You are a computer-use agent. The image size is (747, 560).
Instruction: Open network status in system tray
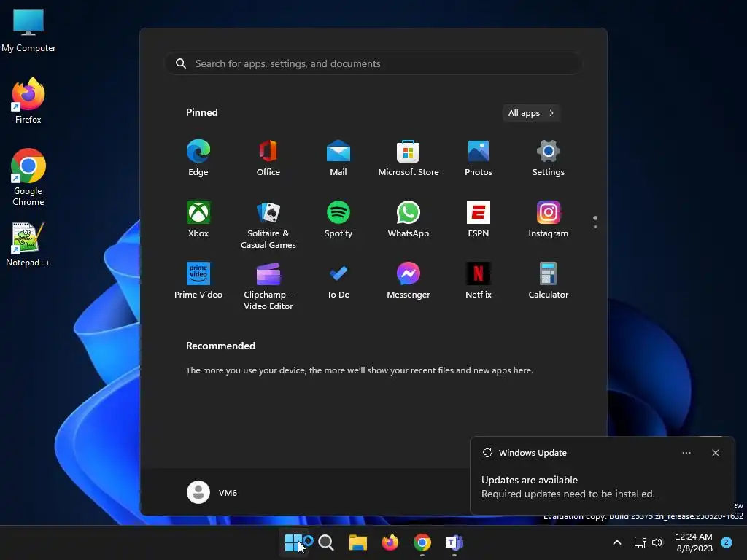coord(640,542)
